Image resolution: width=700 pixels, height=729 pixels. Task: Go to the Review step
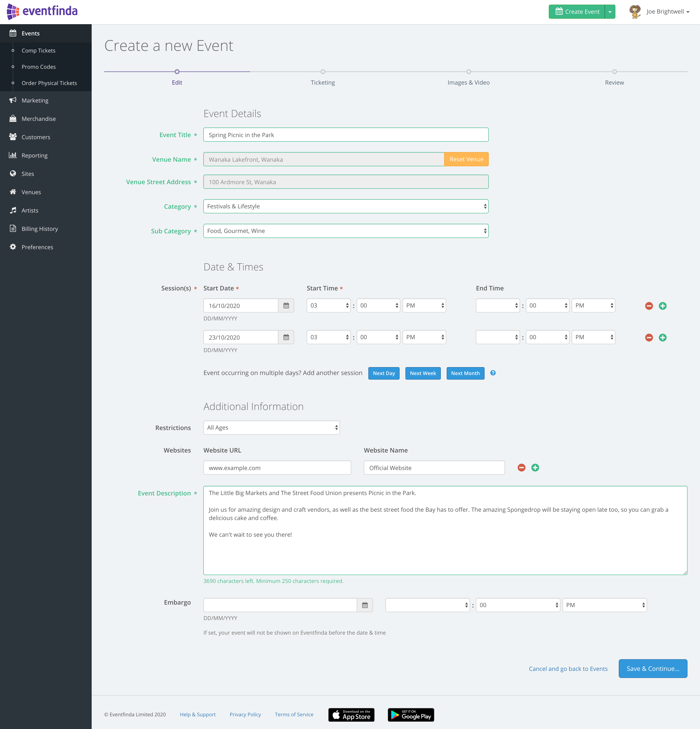pyautogui.click(x=614, y=77)
